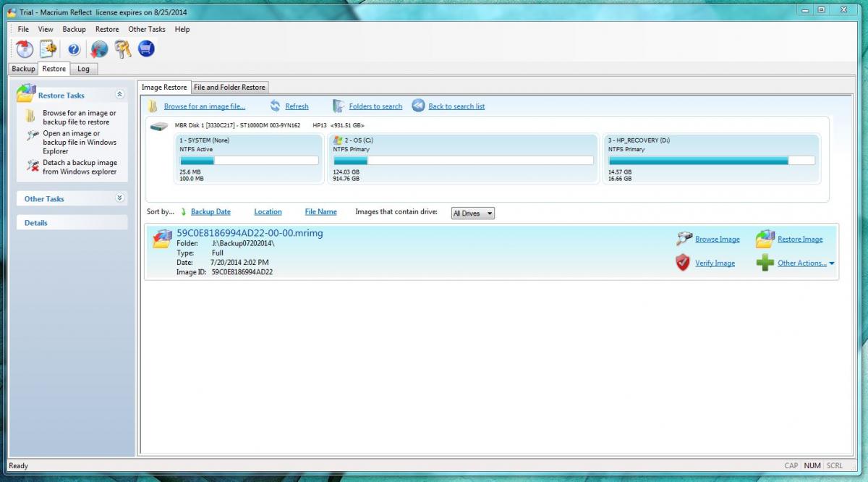The height and width of the screenshot is (482, 868).
Task: Open the Other Tasks menu in the menu bar
Action: point(147,29)
